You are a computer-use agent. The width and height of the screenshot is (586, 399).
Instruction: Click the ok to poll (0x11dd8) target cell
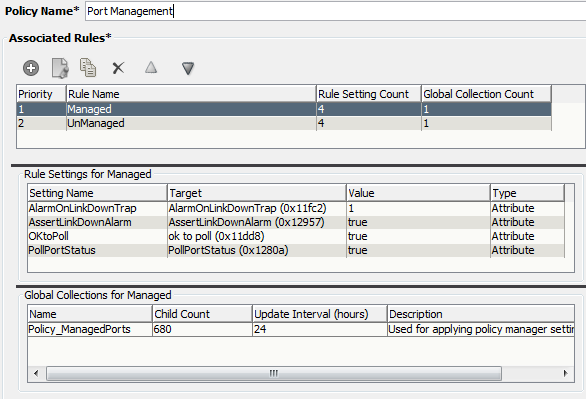pyautogui.click(x=256, y=236)
